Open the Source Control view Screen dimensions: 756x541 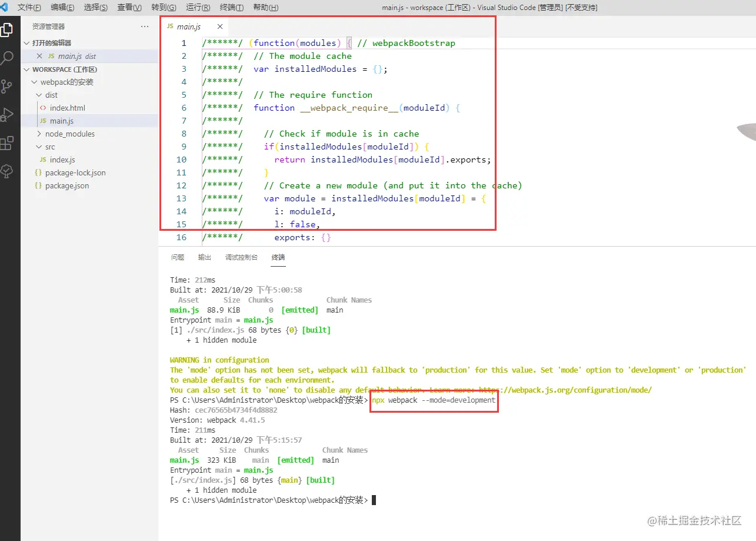click(7, 87)
